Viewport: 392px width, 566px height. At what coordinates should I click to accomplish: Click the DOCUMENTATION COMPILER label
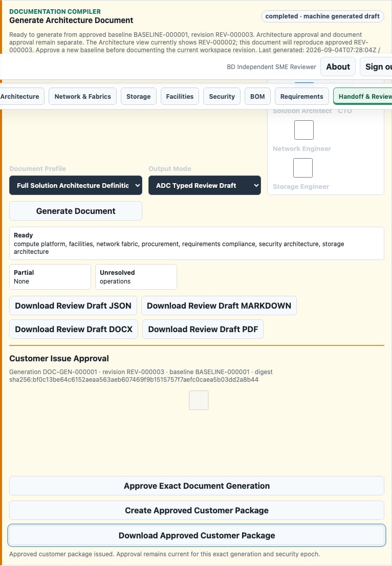[x=55, y=12]
